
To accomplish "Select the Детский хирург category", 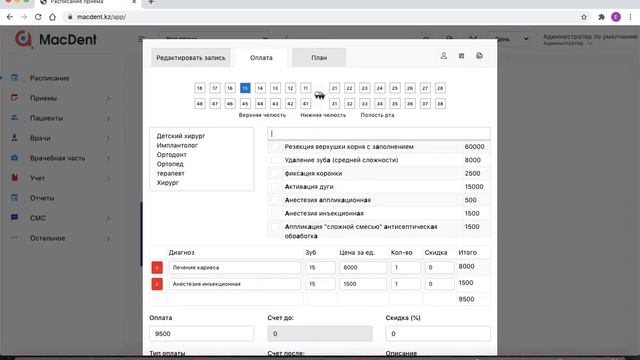I will click(181, 136).
